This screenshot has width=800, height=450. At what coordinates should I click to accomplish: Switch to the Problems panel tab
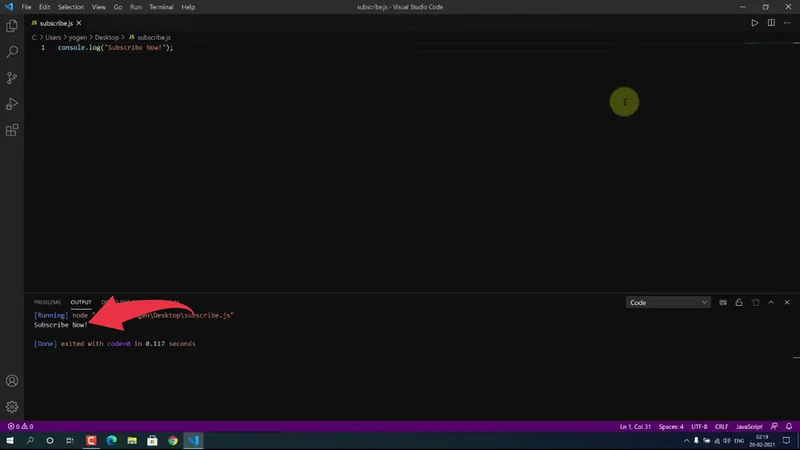pyautogui.click(x=47, y=302)
